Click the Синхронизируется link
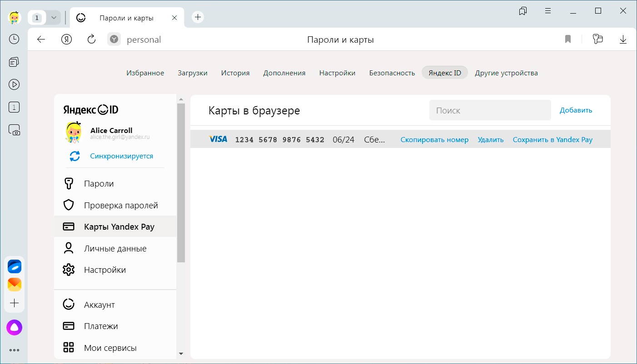 122,156
